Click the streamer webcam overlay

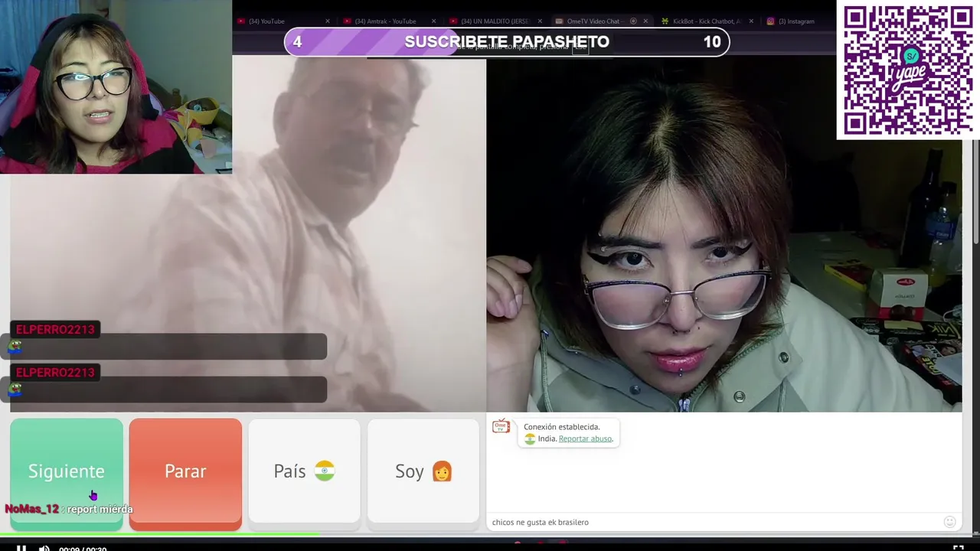pyautogui.click(x=116, y=86)
